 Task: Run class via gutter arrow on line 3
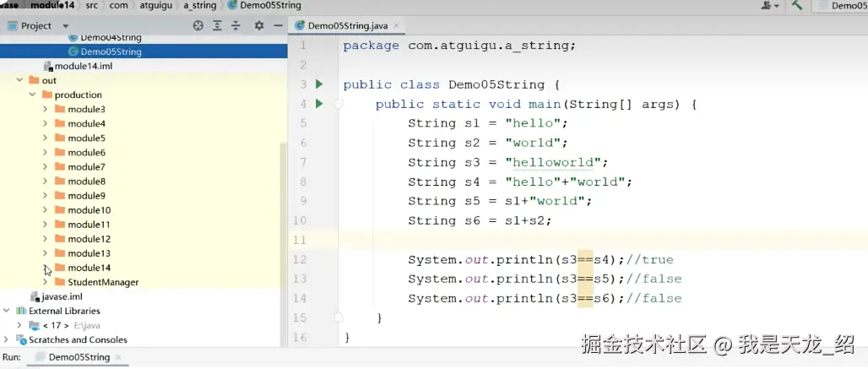[319, 84]
